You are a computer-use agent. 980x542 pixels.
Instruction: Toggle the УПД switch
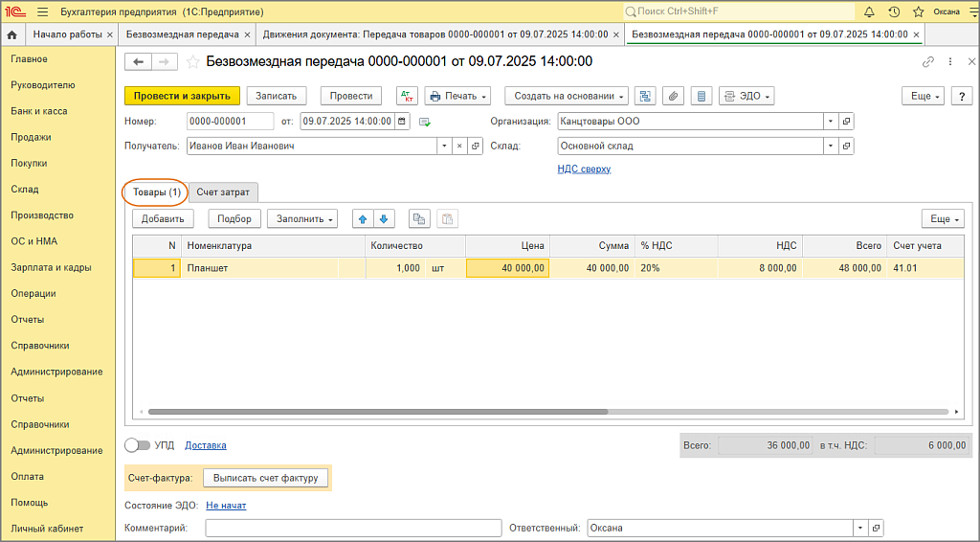click(137, 445)
